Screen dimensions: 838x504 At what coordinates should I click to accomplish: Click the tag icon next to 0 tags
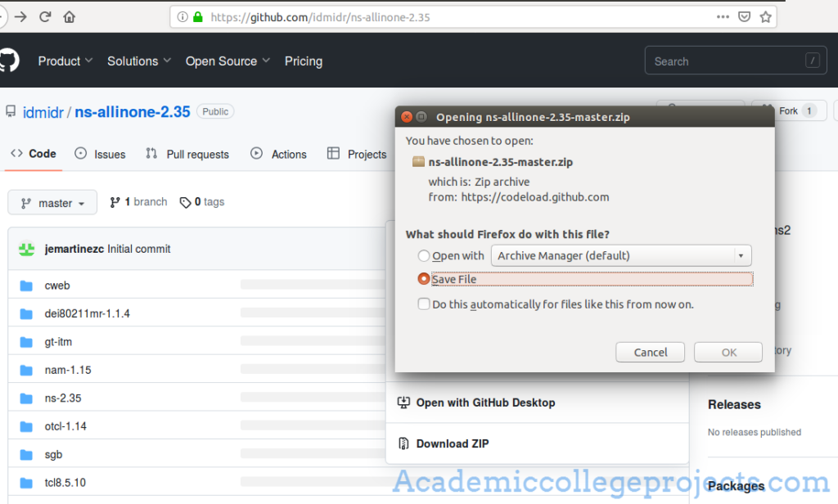(185, 203)
